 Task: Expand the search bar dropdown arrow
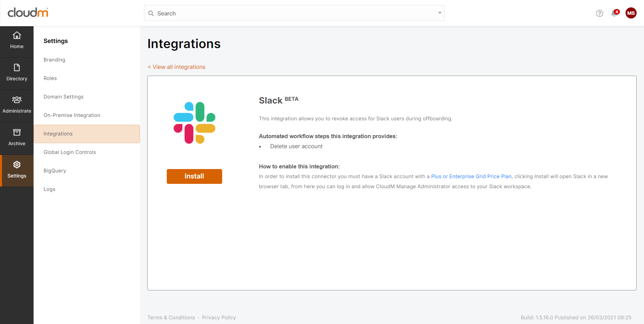(x=440, y=13)
